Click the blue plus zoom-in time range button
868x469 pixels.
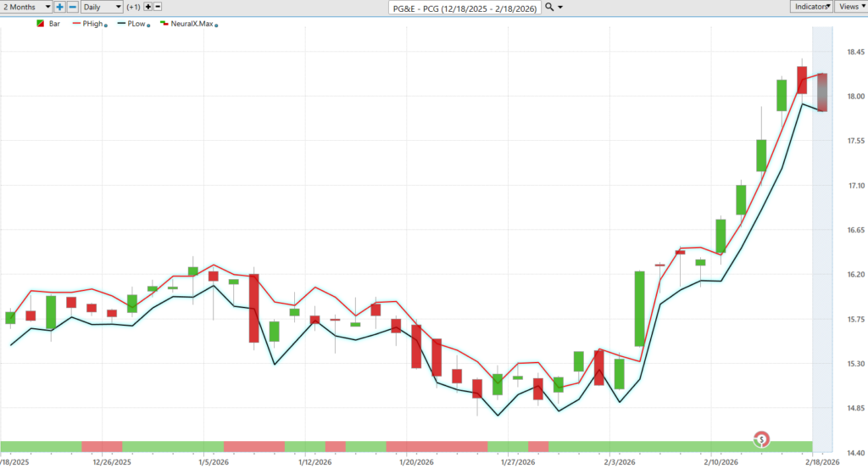point(60,6)
